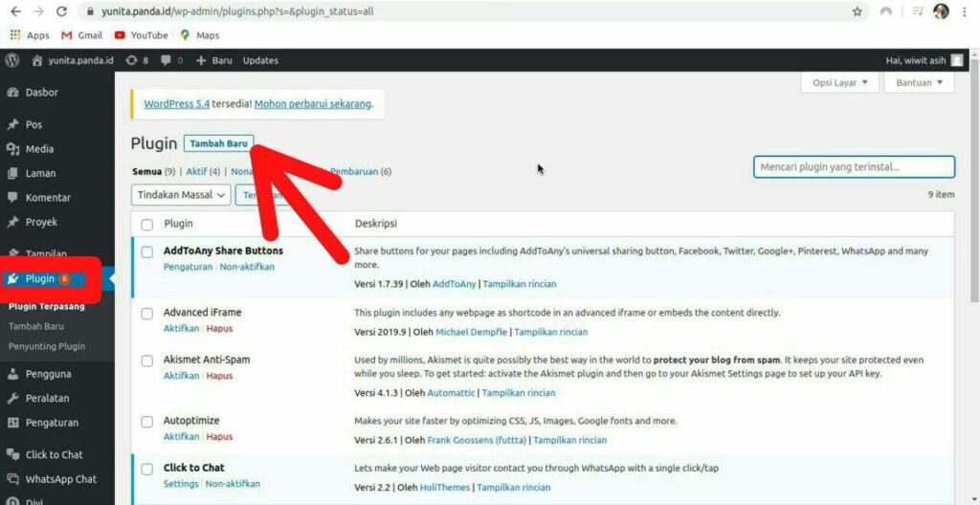Click the Tambah Baru button beside Plugin heading
This screenshot has height=505, width=980.
click(219, 143)
